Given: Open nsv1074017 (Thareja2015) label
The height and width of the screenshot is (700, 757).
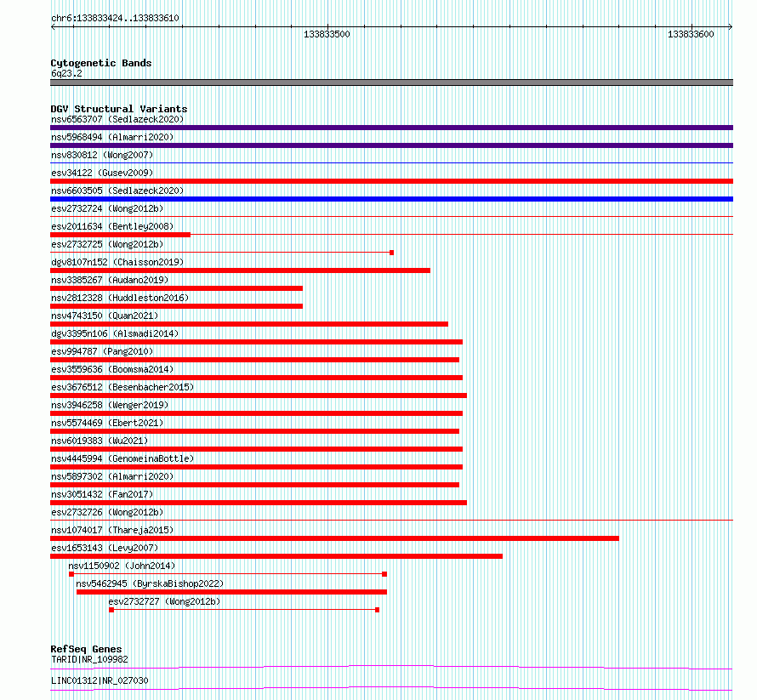Looking at the screenshot, I should [x=112, y=530].
